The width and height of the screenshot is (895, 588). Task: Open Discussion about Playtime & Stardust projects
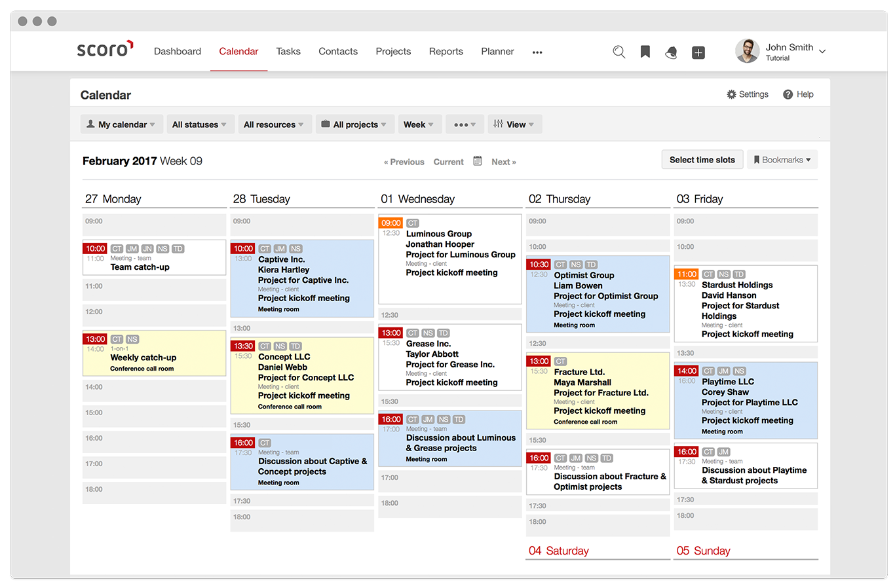coord(746,466)
